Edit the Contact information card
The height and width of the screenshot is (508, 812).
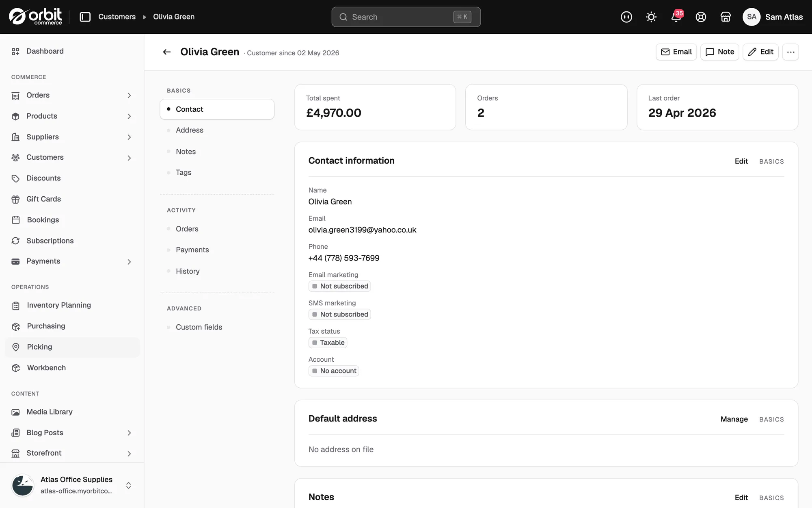pyautogui.click(x=741, y=161)
